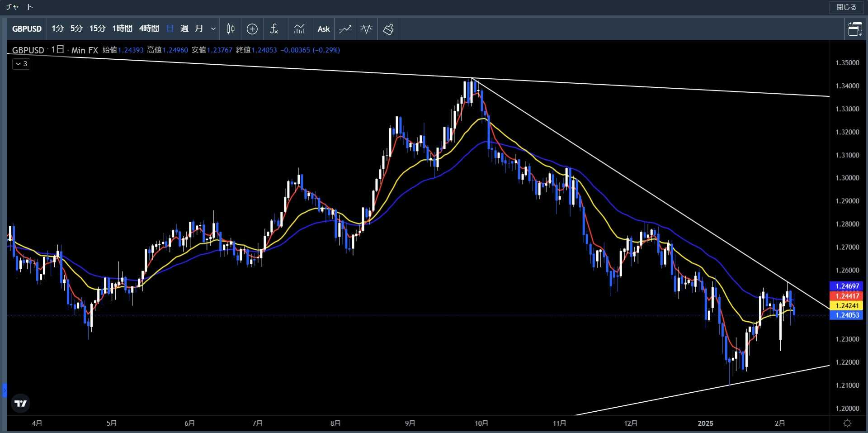Viewport: 868px width, 433px height.
Task: Switch to the 15分 timeframe
Action: tap(97, 29)
